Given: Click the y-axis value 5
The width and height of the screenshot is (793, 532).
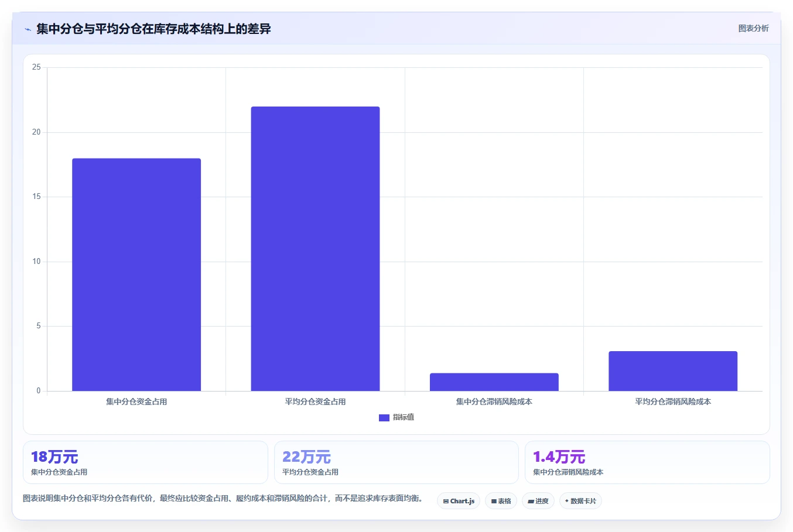Looking at the screenshot, I should click(39, 326).
